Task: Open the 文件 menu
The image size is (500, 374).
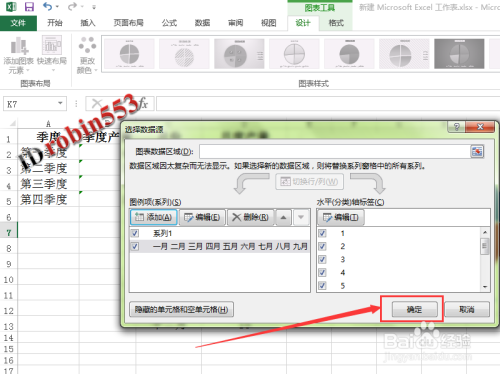Action: point(18,23)
